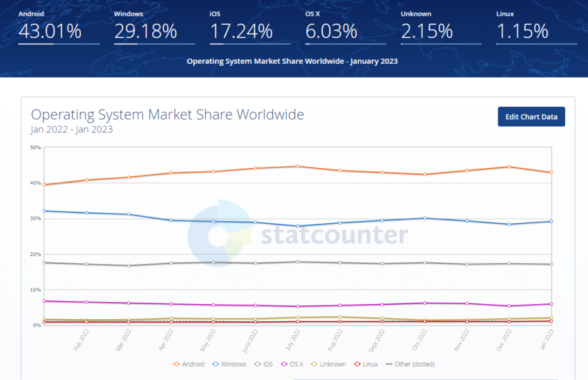Click the Mar 2022 axis label
This screenshot has width=588, height=380.
point(123,340)
